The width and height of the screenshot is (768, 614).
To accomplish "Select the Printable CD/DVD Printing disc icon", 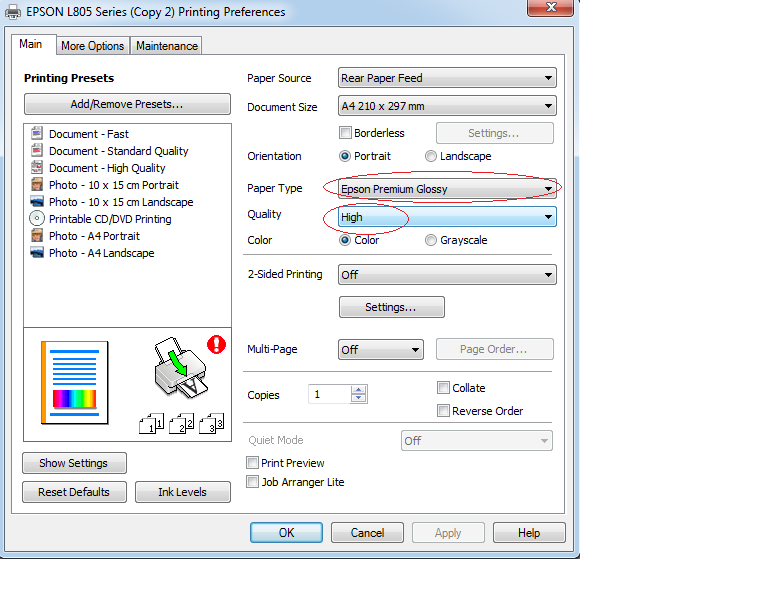I will [x=37, y=219].
